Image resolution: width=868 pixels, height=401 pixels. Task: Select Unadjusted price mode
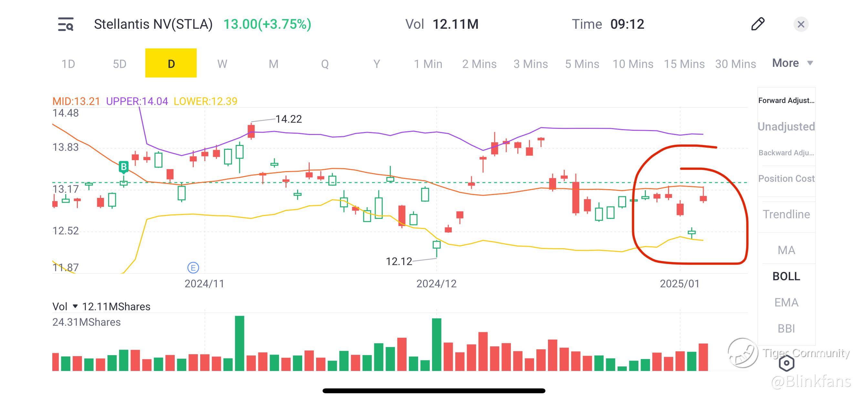click(x=786, y=126)
